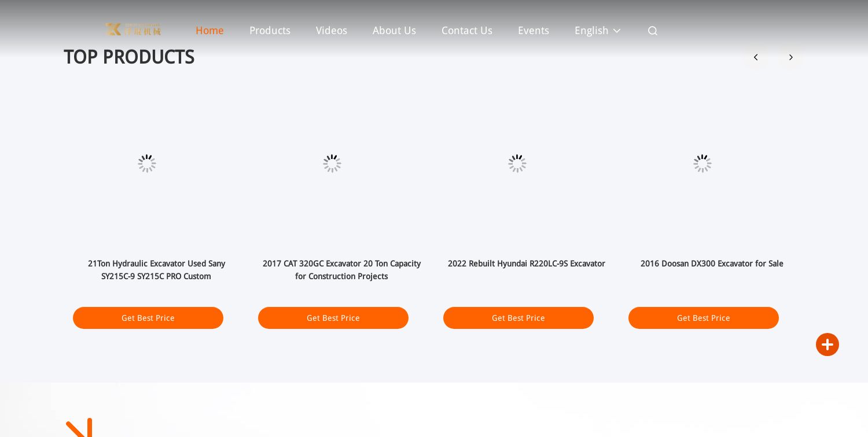Image resolution: width=868 pixels, height=437 pixels.
Task: Open the Contact Us page
Action: click(x=467, y=31)
